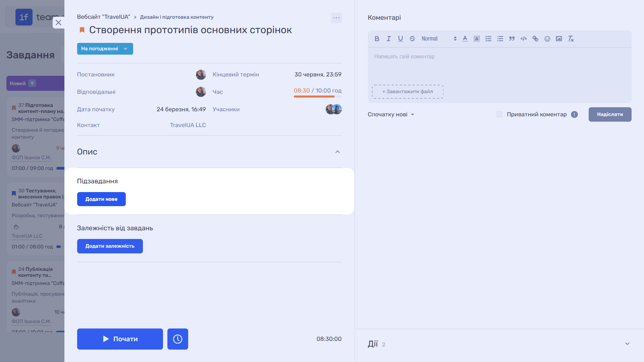Open Normal text style dropdown
The width and height of the screenshot is (644, 362).
pos(439,39)
